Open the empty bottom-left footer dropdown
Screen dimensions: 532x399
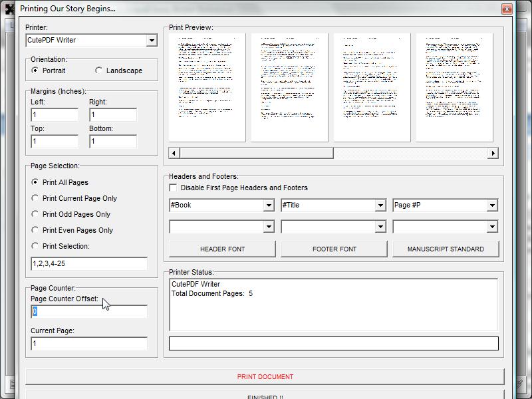[269, 227]
